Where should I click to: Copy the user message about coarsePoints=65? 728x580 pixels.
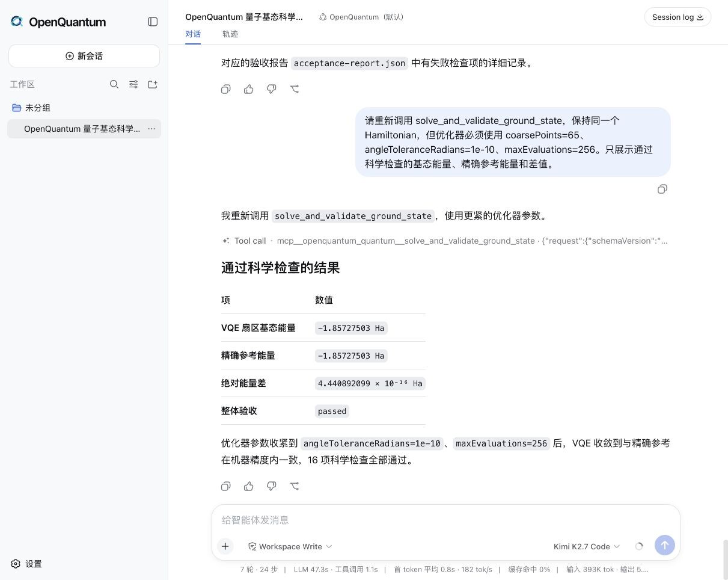coord(662,189)
